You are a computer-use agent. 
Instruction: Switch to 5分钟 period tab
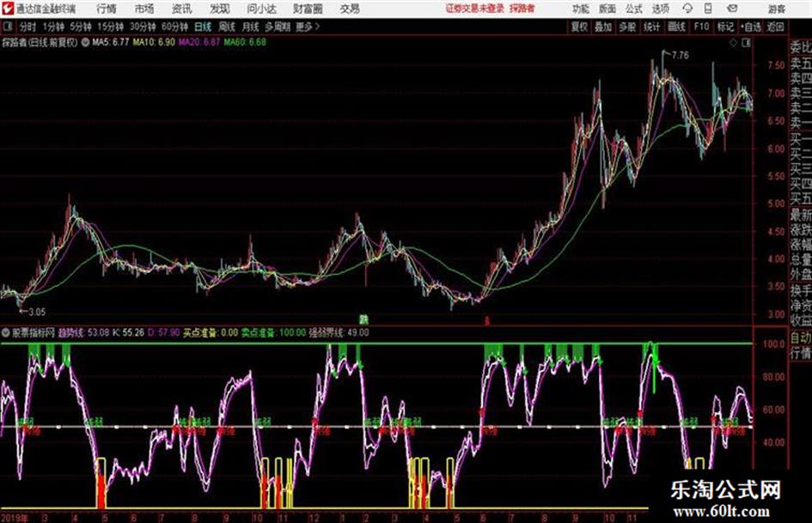pos(81,27)
